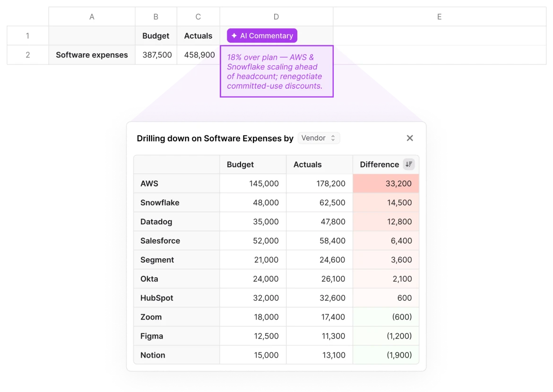553x392 pixels.
Task: Click the Actuals header cell in column C
Action: pos(198,35)
